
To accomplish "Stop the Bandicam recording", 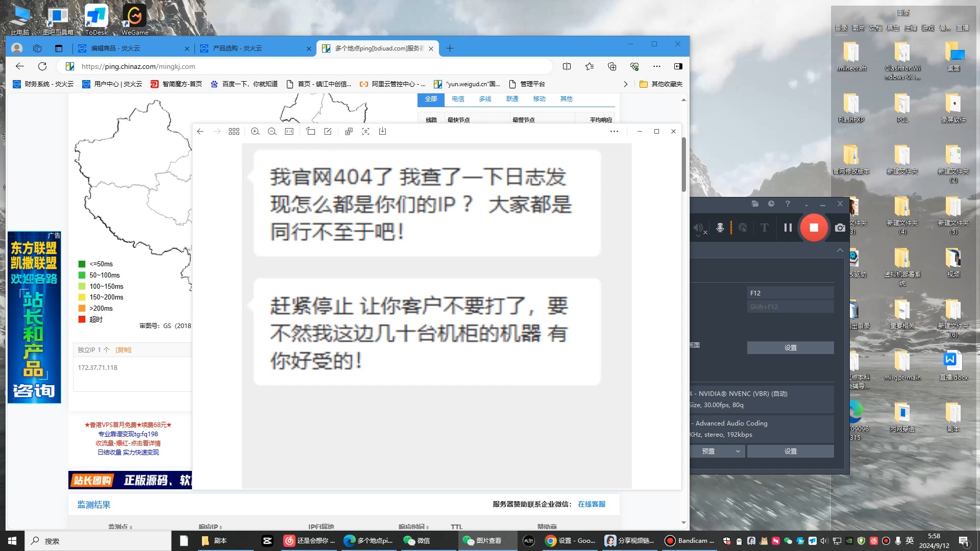I will coord(814,228).
